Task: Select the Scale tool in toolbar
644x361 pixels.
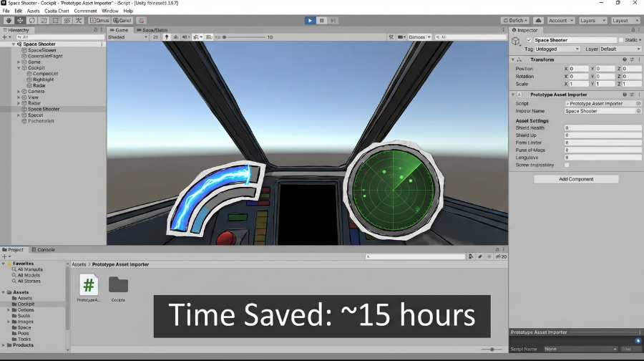Action: (x=44, y=20)
